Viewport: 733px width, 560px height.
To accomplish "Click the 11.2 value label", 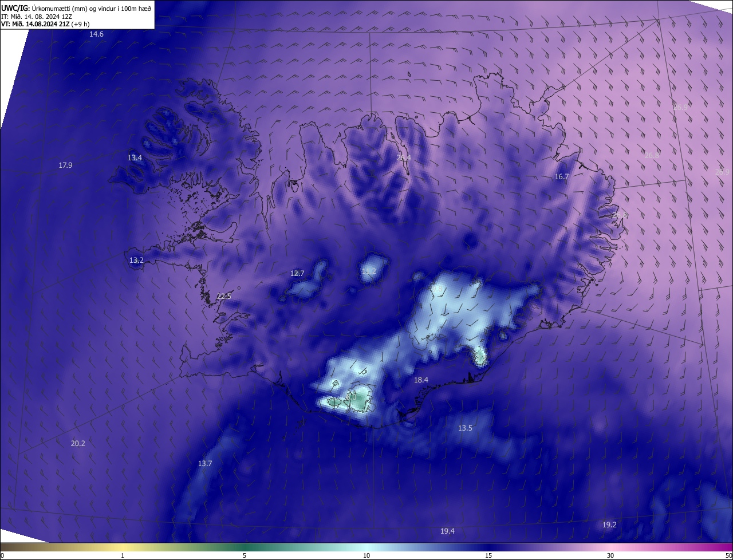I will (369, 271).
